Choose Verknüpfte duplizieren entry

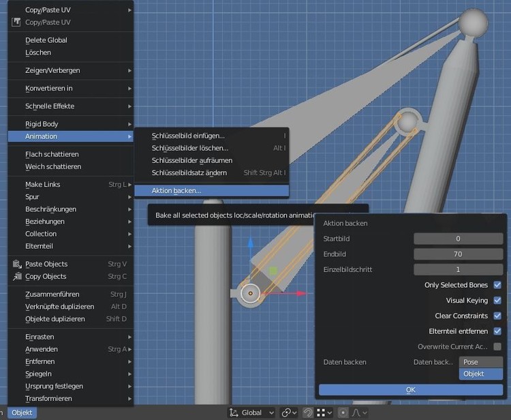coord(71,307)
